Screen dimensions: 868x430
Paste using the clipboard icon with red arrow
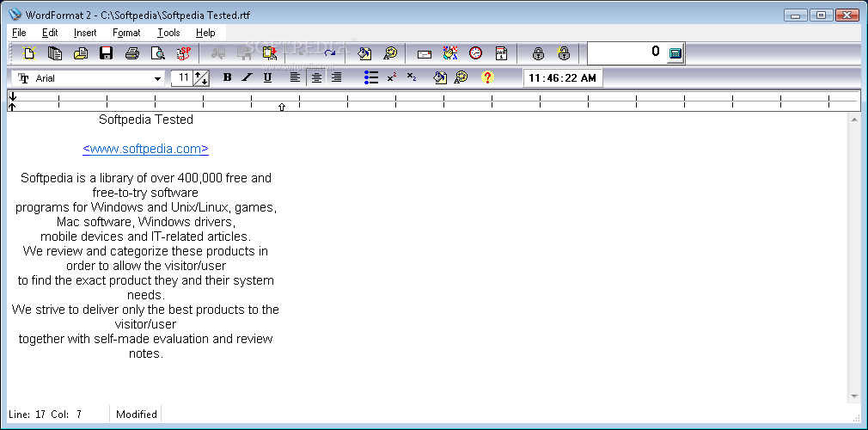(270, 53)
